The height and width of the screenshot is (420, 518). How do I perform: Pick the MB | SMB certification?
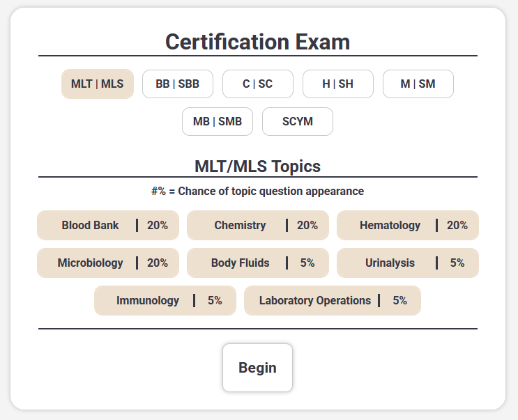(218, 122)
